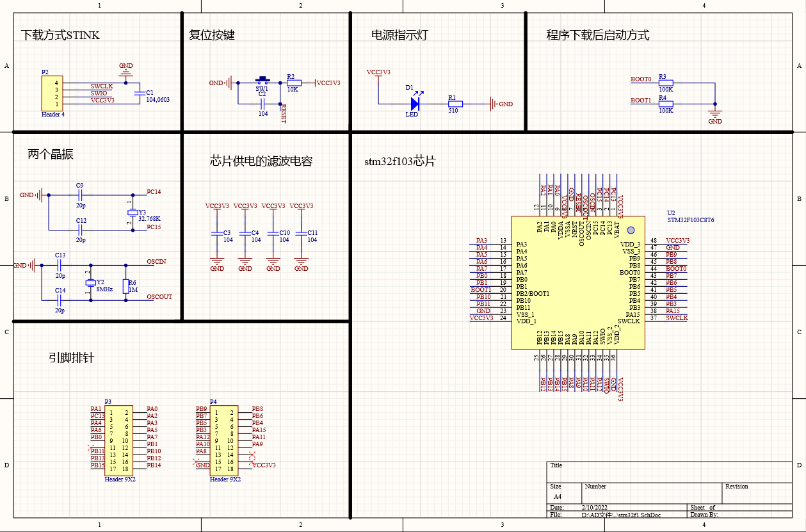Click the SWIO net label at header P2
Viewport: 806px width, 532px height.
tap(99, 93)
